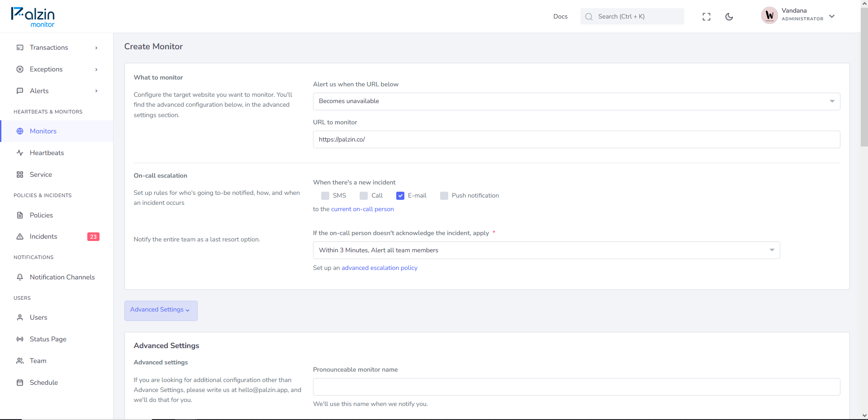Click the Notification Channels bell icon

20,277
